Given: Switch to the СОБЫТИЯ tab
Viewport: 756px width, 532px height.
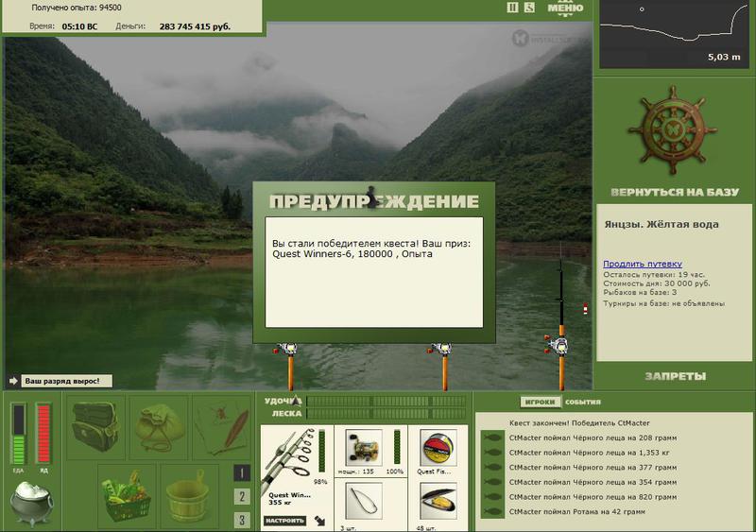Looking at the screenshot, I should [x=583, y=402].
